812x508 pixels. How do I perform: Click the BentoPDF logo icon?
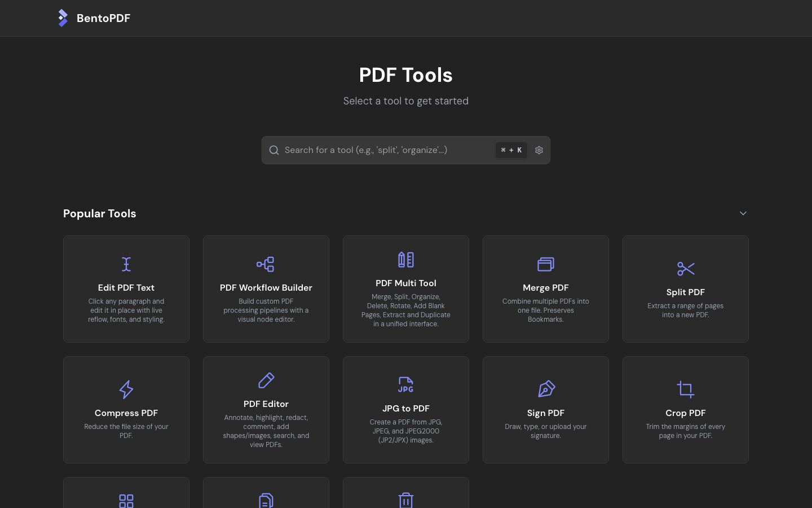[63, 18]
